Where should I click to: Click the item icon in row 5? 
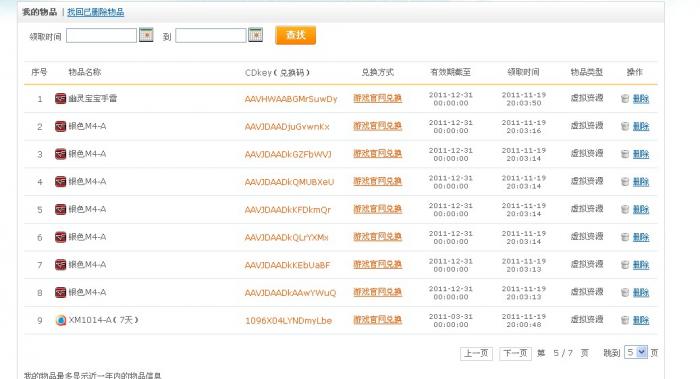(60, 209)
